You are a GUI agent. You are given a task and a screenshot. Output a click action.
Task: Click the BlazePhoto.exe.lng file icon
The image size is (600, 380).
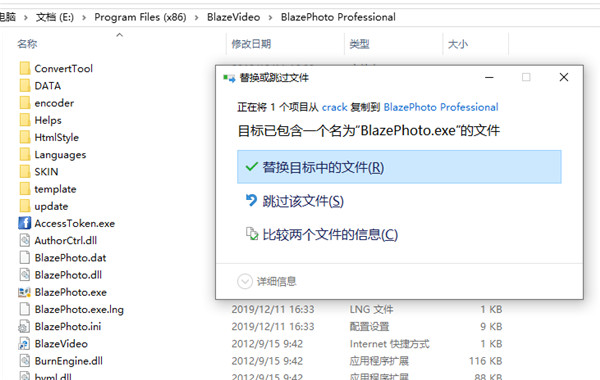click(24, 309)
